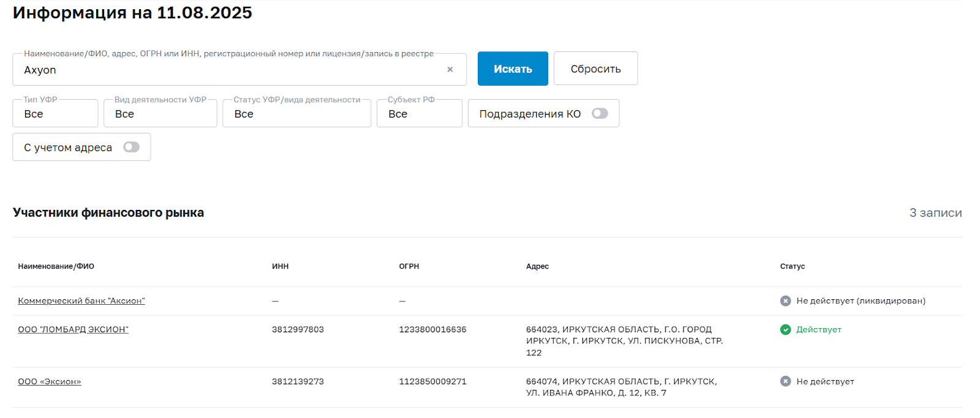Open the Тип УФР dropdown
Viewport: 980px width, 418px height.
tap(55, 113)
